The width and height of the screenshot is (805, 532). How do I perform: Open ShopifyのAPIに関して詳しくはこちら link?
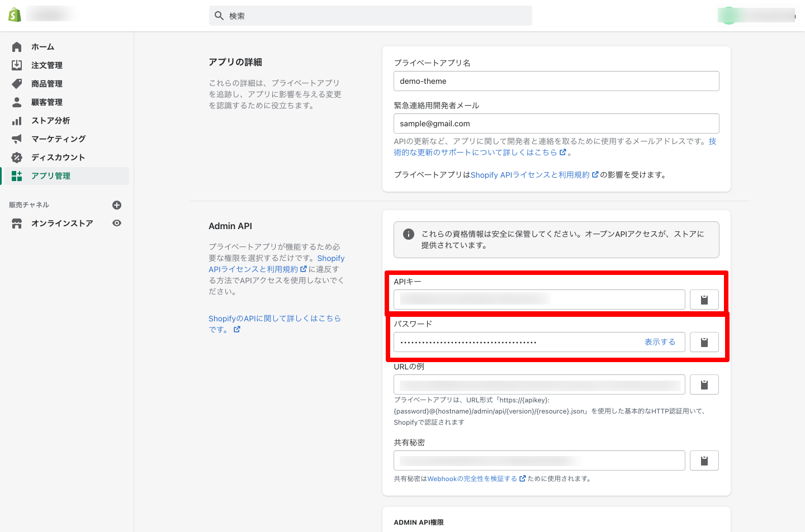pos(274,319)
